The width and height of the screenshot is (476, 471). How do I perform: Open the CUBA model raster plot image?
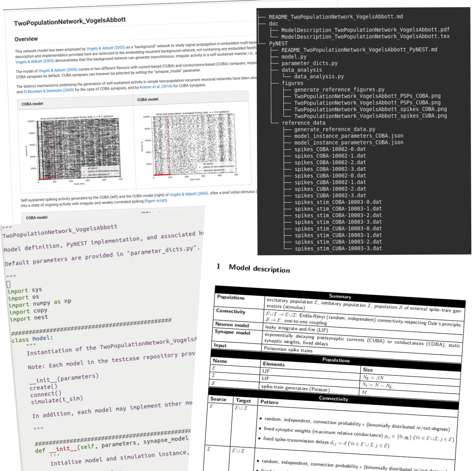[x=190, y=146]
